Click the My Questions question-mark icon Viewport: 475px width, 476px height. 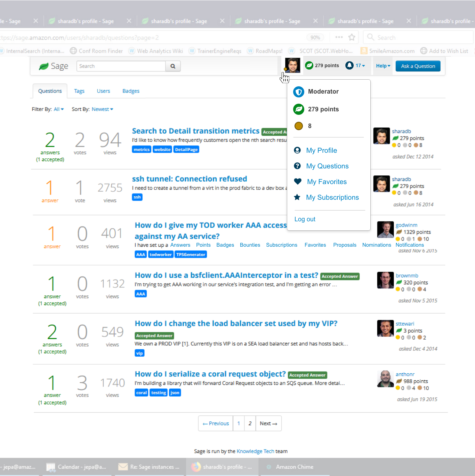tap(297, 166)
